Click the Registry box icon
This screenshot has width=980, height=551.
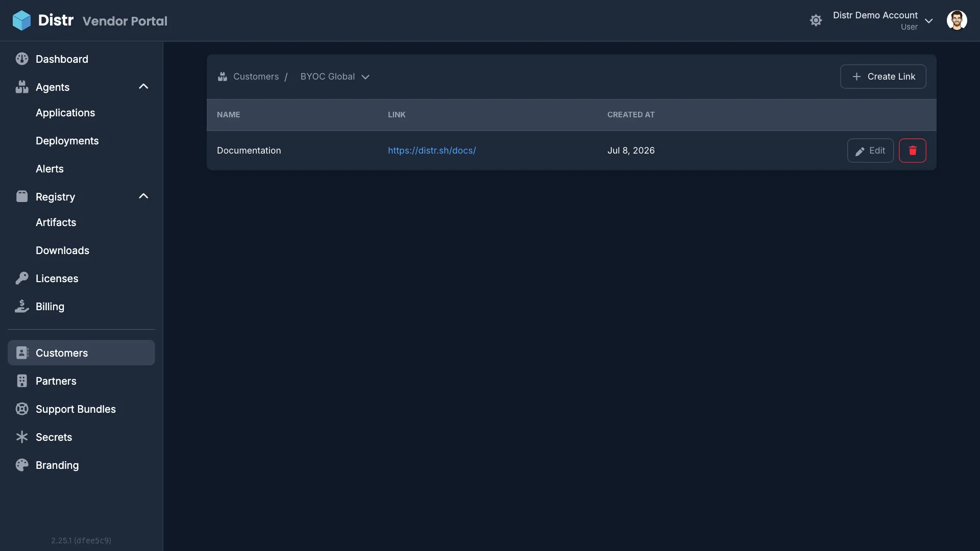click(x=22, y=196)
